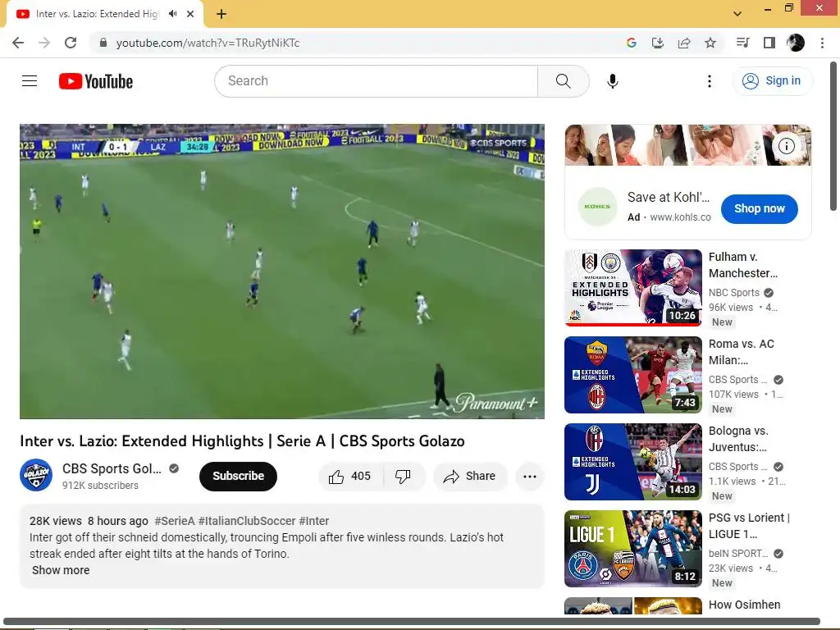Open a new browser tab
This screenshot has width=840, height=630.
click(221, 14)
